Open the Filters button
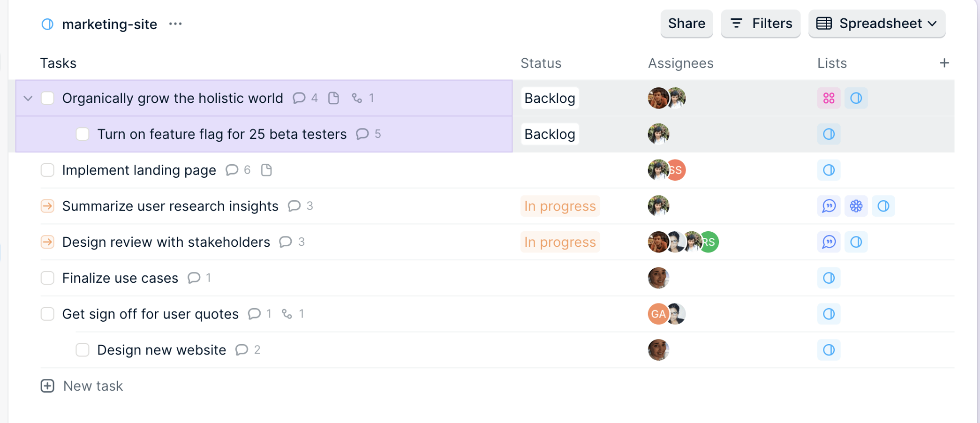Screen dimensions: 980x423 pos(760,24)
